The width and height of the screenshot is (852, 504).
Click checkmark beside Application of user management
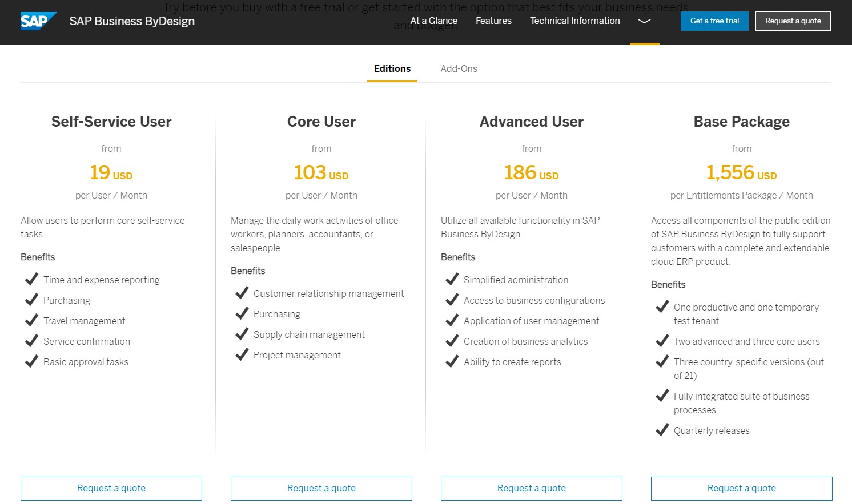click(452, 320)
